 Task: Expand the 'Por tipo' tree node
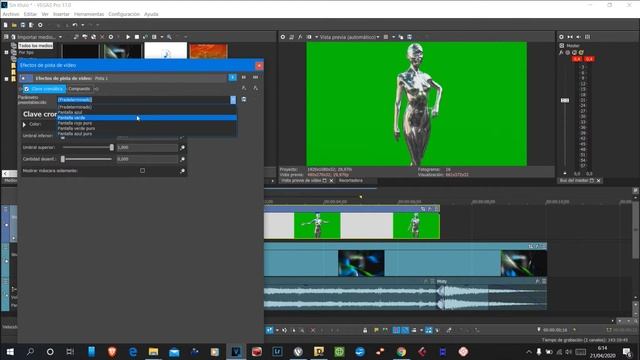pyautogui.click(x=6, y=52)
